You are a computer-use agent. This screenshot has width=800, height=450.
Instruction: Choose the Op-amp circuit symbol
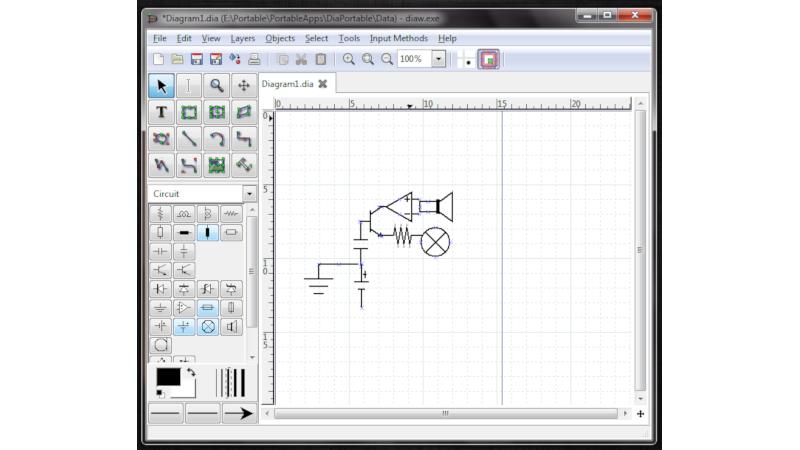click(x=184, y=308)
